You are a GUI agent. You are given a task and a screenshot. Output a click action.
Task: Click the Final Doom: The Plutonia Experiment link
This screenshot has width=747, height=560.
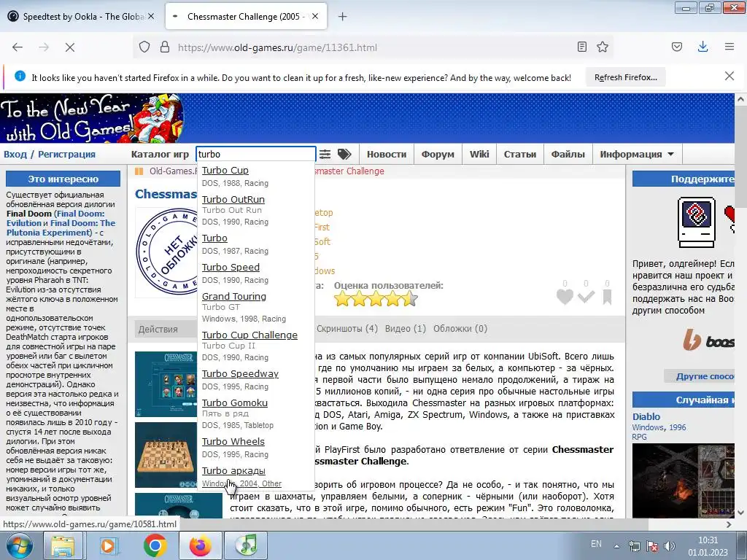pyautogui.click(x=61, y=227)
